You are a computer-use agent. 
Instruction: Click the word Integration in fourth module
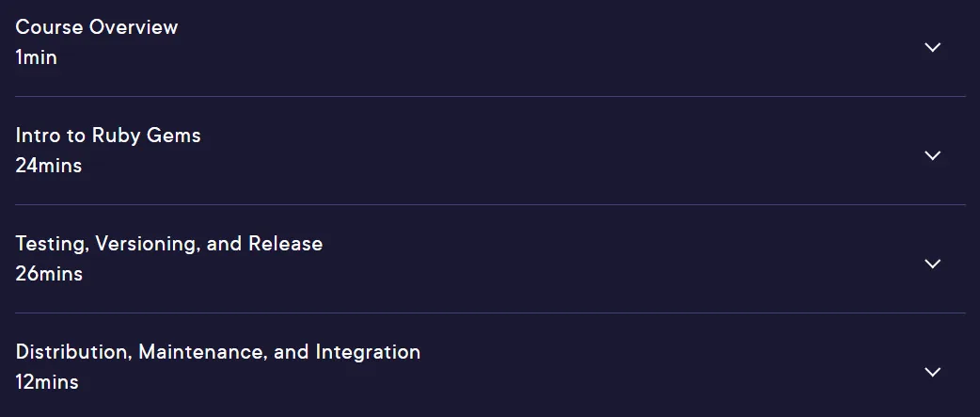pyautogui.click(x=368, y=352)
